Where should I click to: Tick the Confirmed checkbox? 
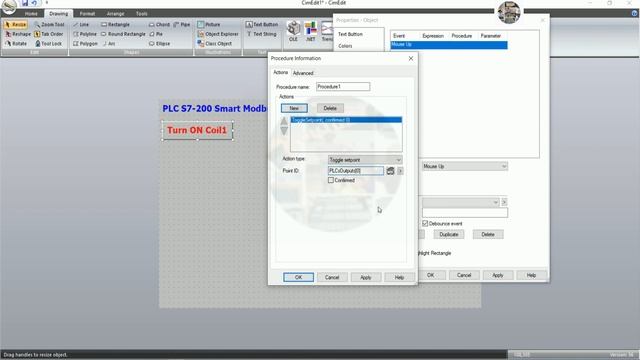(331, 180)
